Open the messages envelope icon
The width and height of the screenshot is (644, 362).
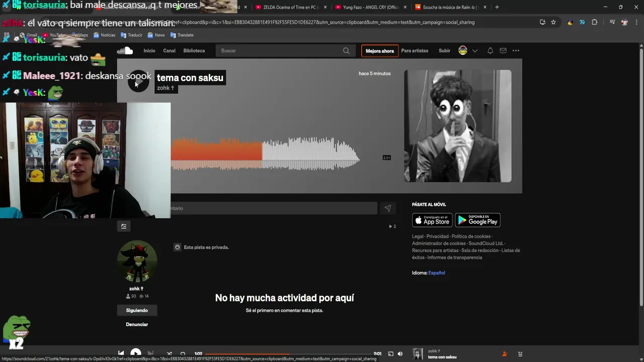click(503, 51)
